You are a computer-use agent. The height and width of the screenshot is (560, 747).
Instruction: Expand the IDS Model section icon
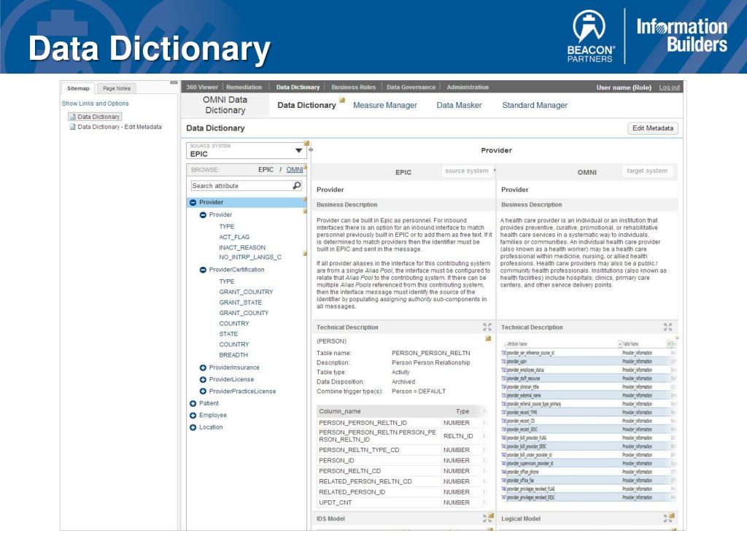485,518
